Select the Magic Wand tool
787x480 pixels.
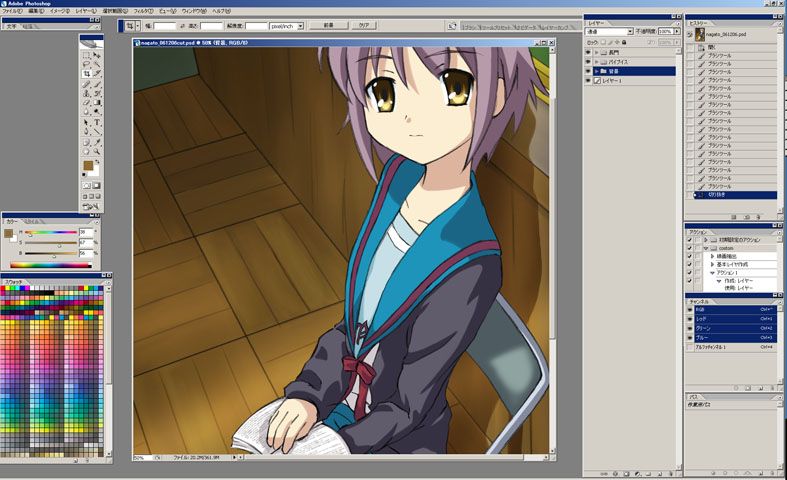pyautogui.click(x=97, y=64)
